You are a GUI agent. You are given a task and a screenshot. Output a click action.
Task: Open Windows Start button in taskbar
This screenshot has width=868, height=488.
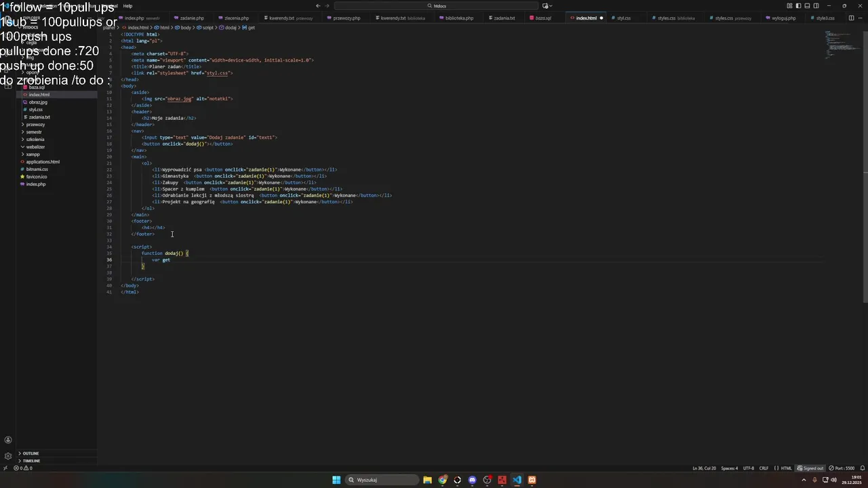click(x=336, y=480)
